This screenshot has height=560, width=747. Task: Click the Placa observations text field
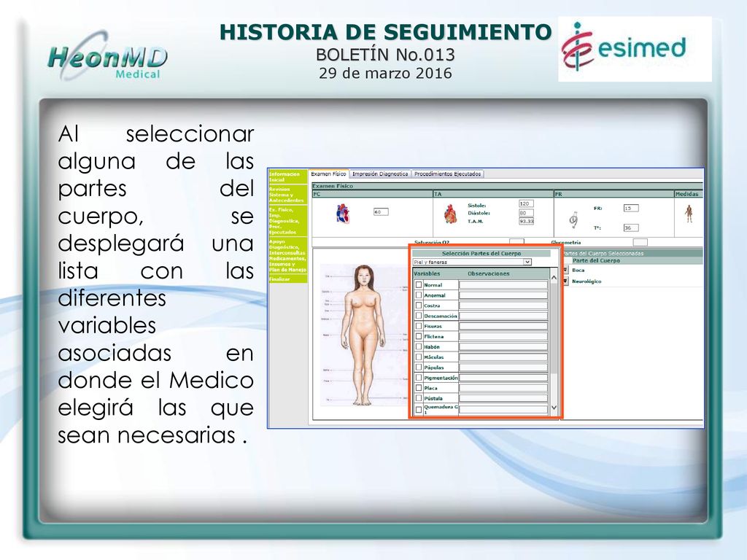(x=503, y=388)
